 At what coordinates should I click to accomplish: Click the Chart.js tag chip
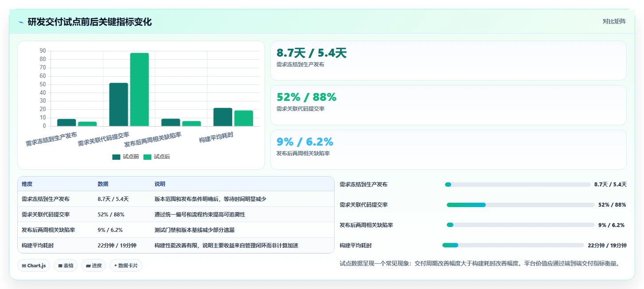pyautogui.click(x=34, y=266)
